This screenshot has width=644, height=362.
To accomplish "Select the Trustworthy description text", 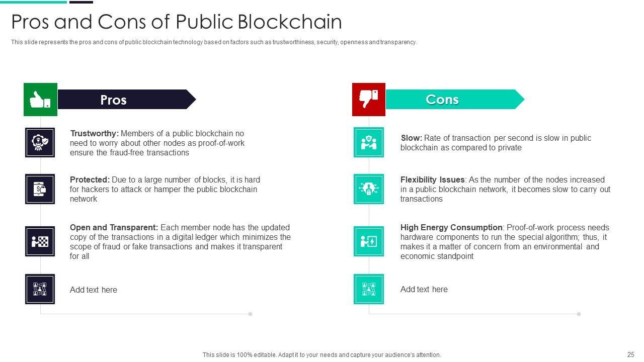I will [157, 143].
